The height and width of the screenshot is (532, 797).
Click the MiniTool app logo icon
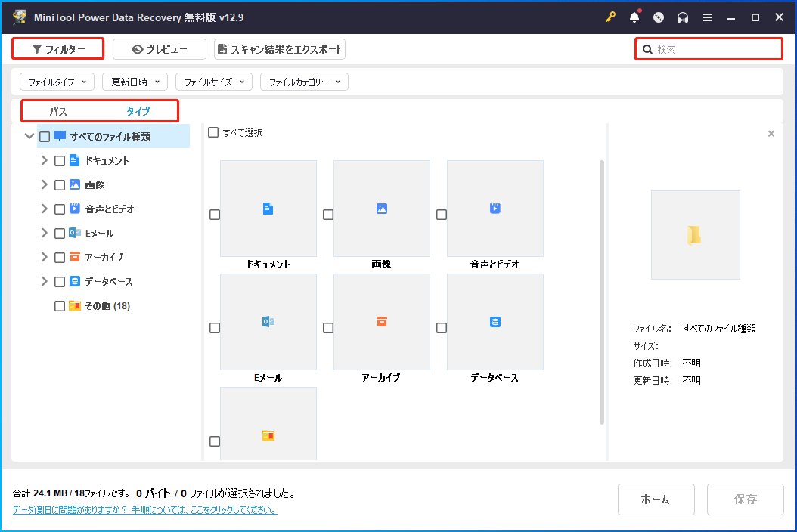[20, 17]
